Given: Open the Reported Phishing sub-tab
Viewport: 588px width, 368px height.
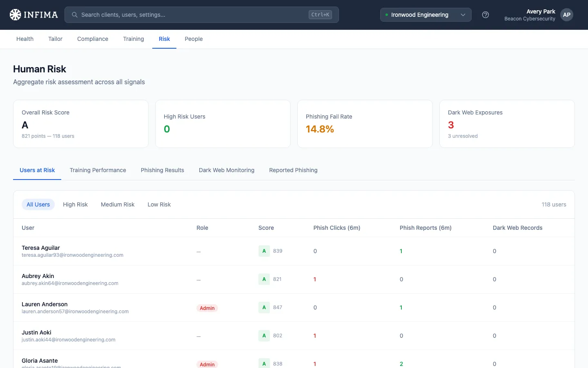Looking at the screenshot, I should click(x=293, y=170).
